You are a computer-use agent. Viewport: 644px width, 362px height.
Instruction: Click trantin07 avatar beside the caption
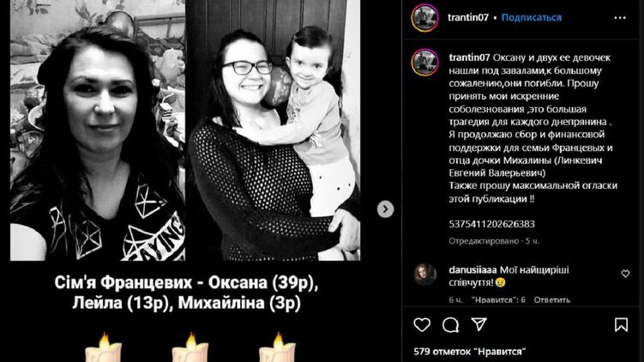point(424,63)
